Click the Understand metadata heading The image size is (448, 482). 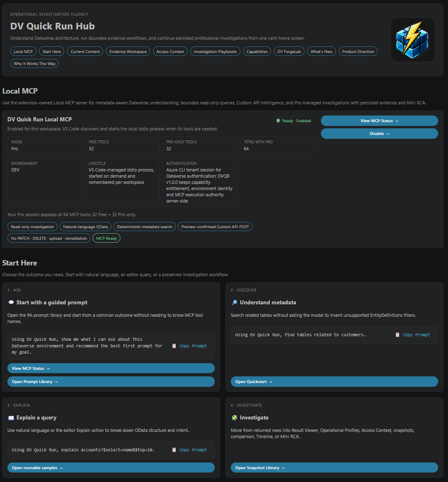tap(268, 302)
